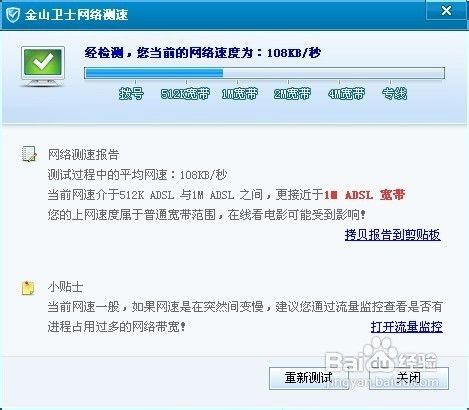469x410 pixels.
Task: Click the 1M宽带 marker label
Action: point(240,94)
